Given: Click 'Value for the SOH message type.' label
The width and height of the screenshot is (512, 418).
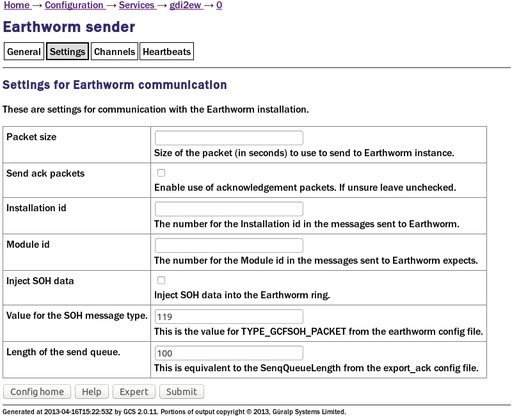Looking at the screenshot, I should pos(77,315).
